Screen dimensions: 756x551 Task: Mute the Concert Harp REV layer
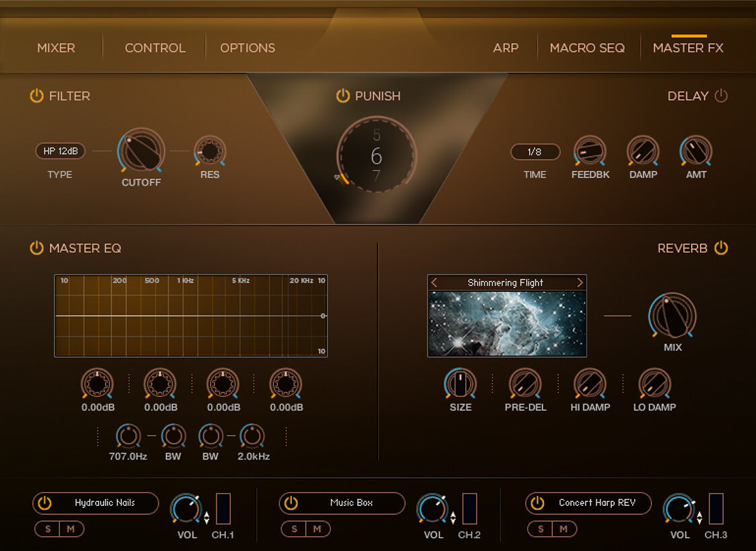click(564, 529)
